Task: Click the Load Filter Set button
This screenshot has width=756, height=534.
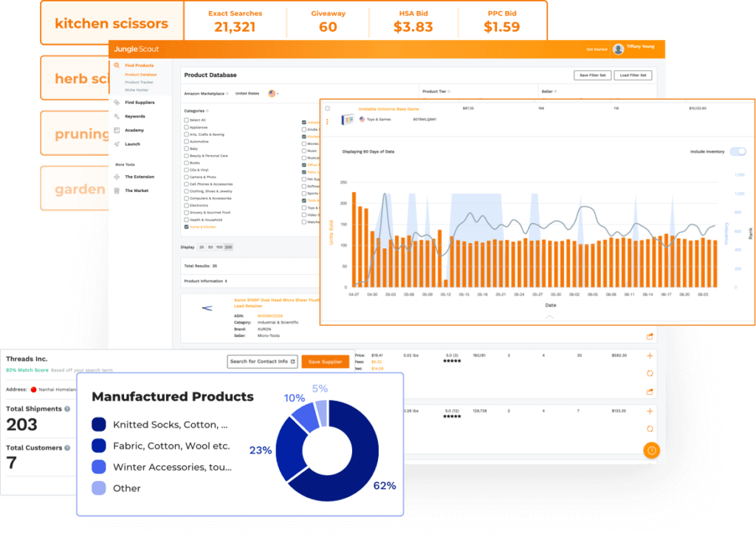Action: pyautogui.click(x=633, y=75)
